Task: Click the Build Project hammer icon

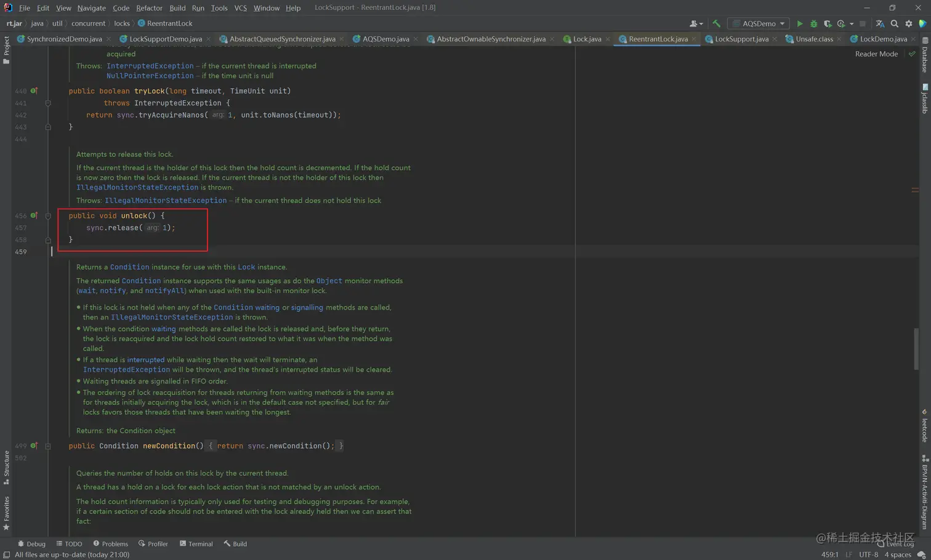Action: 716,23
